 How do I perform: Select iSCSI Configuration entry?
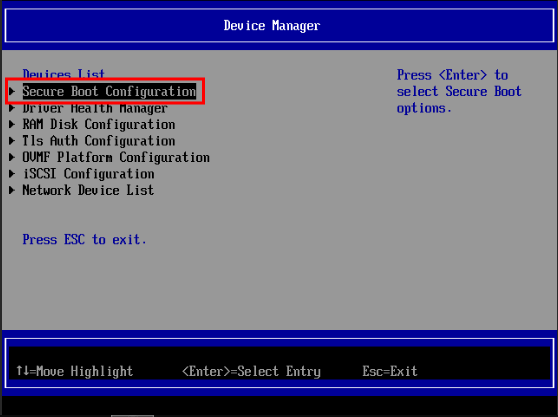pyautogui.click(x=88, y=174)
